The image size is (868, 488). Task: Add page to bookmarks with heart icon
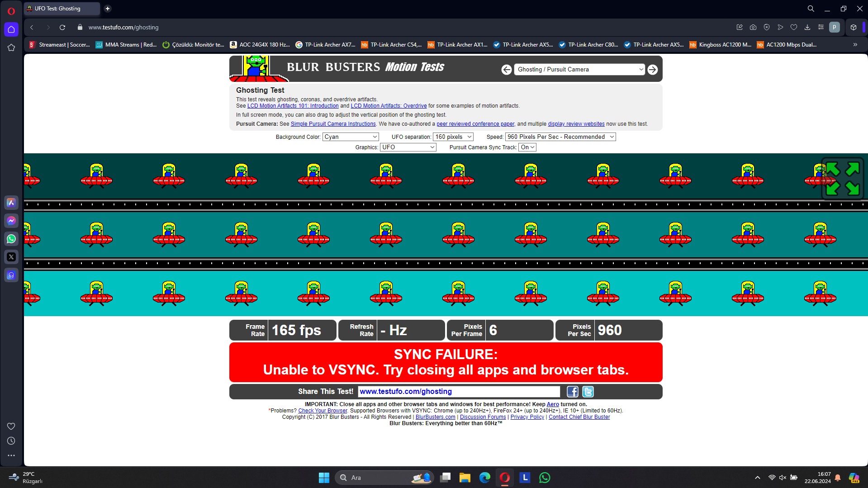tap(794, 28)
